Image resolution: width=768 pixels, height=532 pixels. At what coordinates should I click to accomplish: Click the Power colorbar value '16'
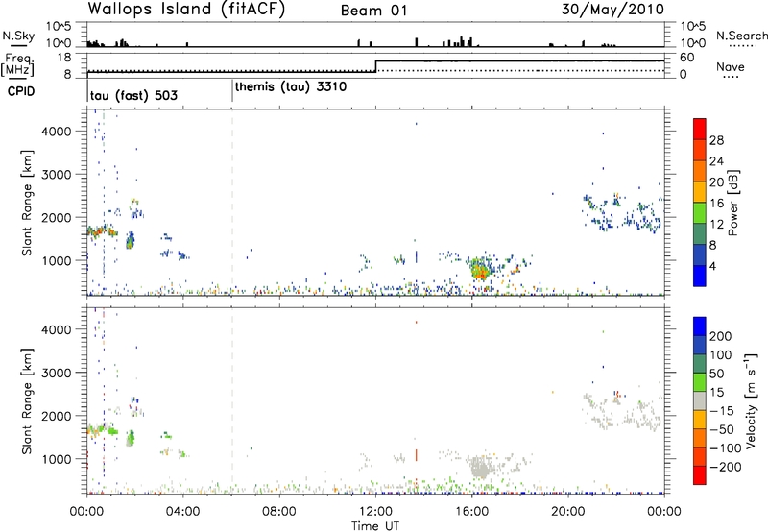pos(716,204)
